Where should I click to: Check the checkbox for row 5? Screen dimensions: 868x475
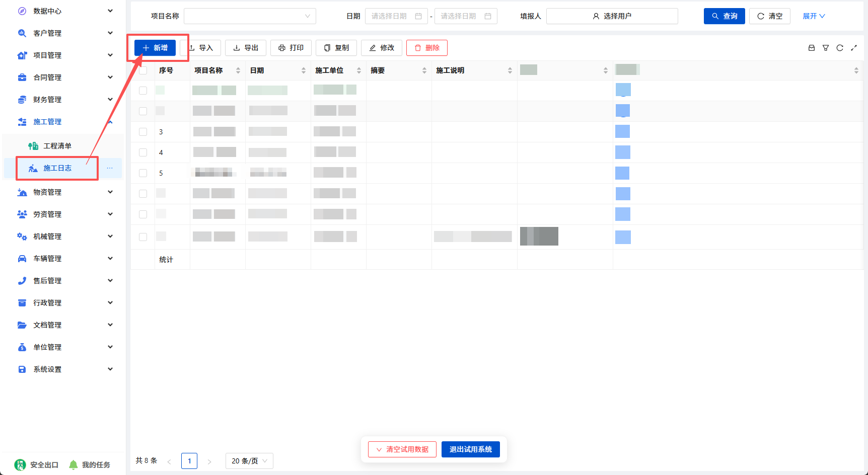click(x=143, y=173)
